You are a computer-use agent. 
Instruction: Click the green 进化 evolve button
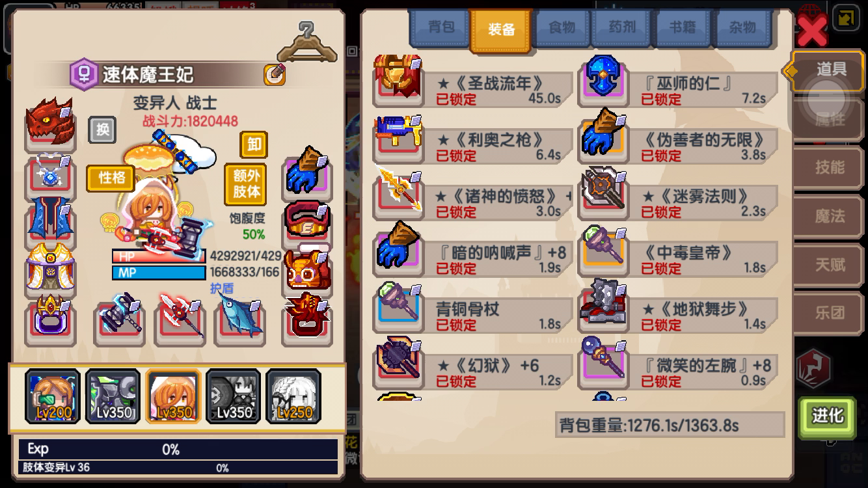click(x=827, y=416)
